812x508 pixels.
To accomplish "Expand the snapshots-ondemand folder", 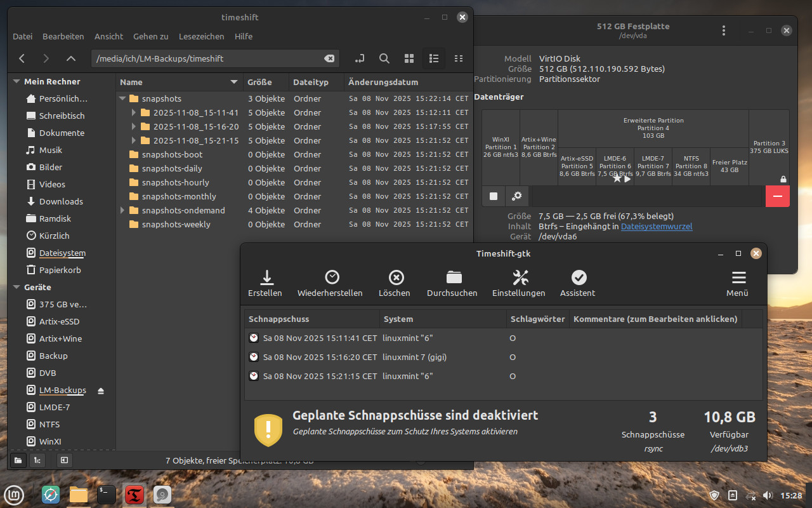I will coord(122,210).
